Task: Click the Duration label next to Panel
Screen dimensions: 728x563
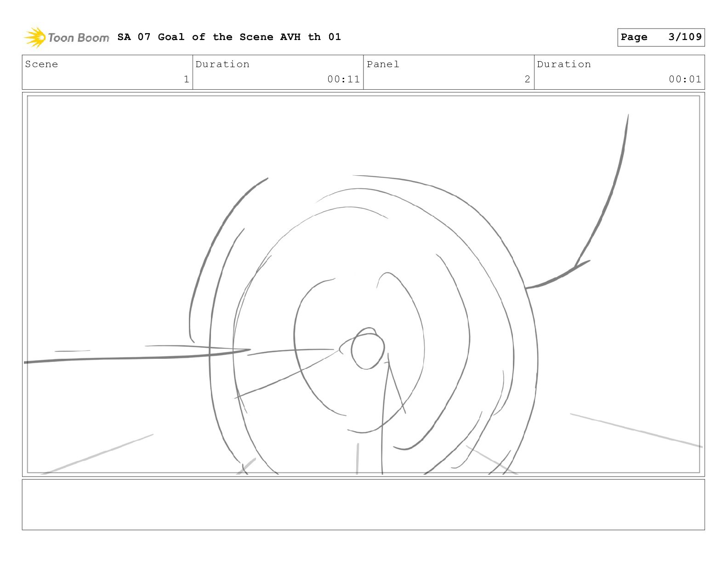Action: click(x=564, y=64)
